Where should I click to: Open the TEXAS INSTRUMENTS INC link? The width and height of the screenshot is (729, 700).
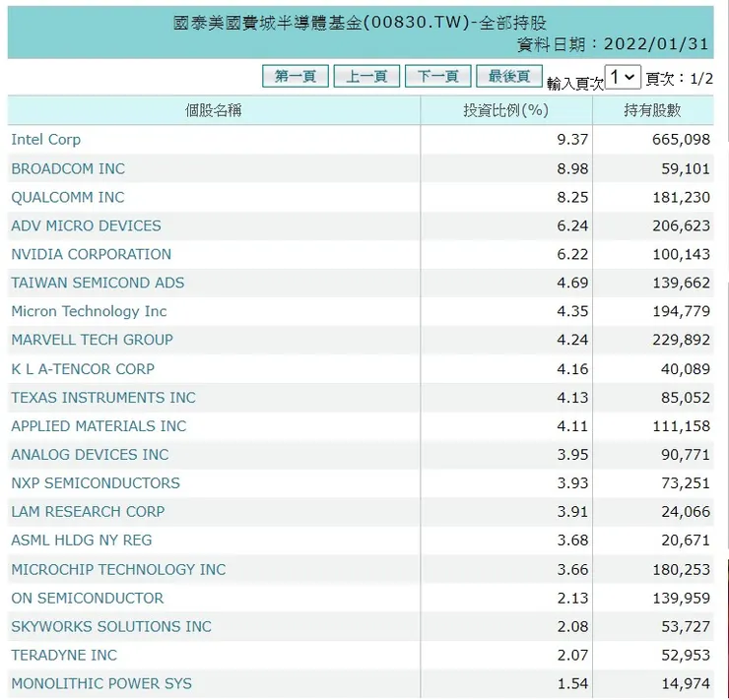point(103,398)
